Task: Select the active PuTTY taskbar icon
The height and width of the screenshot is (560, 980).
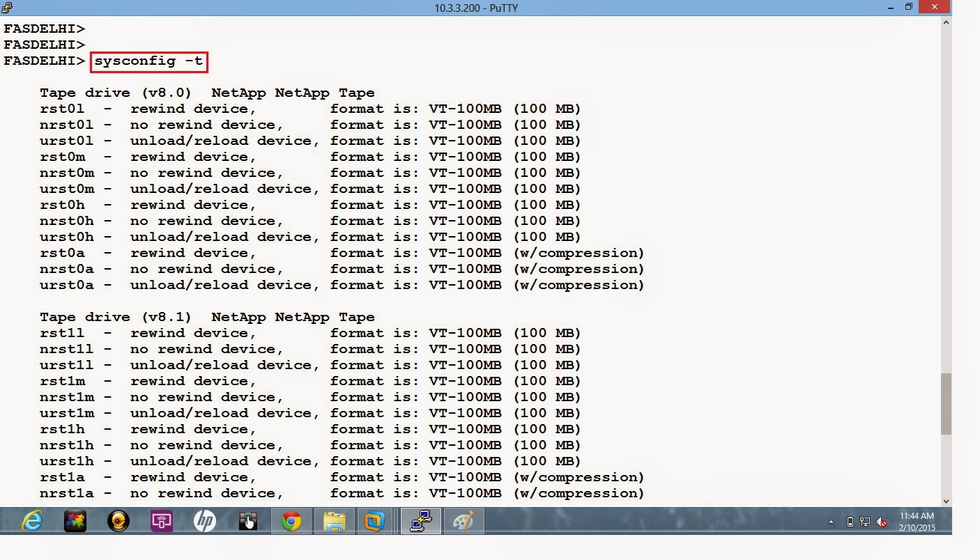Action: 420,520
